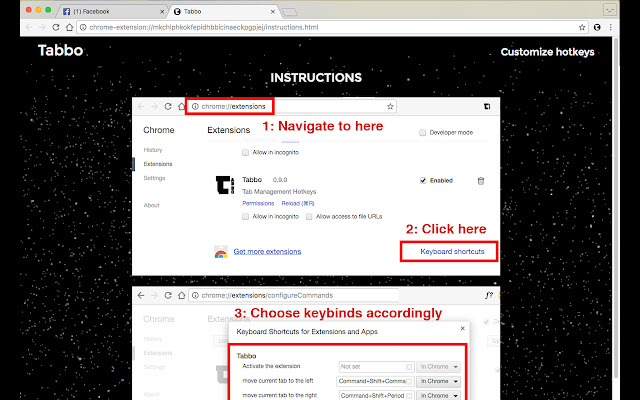Close the Facebook tab

pos(162,12)
